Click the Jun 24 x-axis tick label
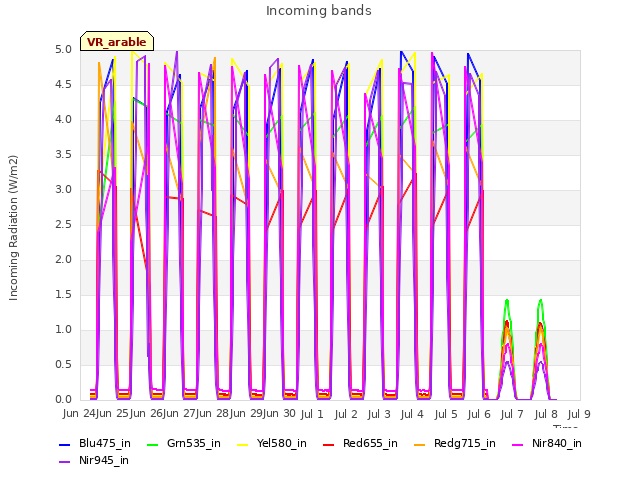The height and width of the screenshot is (480, 640). [x=80, y=413]
